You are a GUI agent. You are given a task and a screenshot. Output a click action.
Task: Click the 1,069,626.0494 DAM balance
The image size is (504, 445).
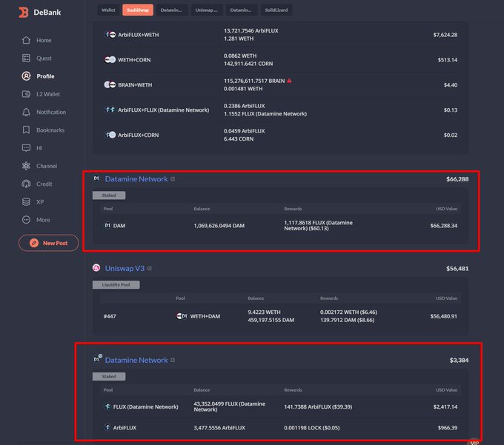point(219,226)
